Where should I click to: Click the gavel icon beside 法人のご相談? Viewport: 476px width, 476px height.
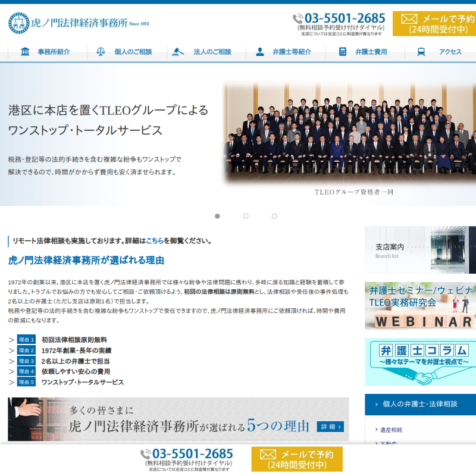[x=178, y=52]
